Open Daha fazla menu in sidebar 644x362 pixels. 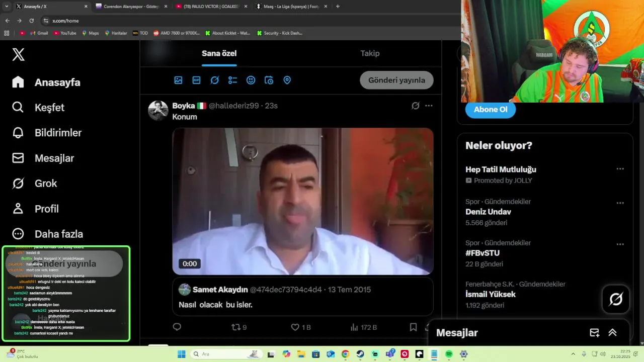coord(47,234)
